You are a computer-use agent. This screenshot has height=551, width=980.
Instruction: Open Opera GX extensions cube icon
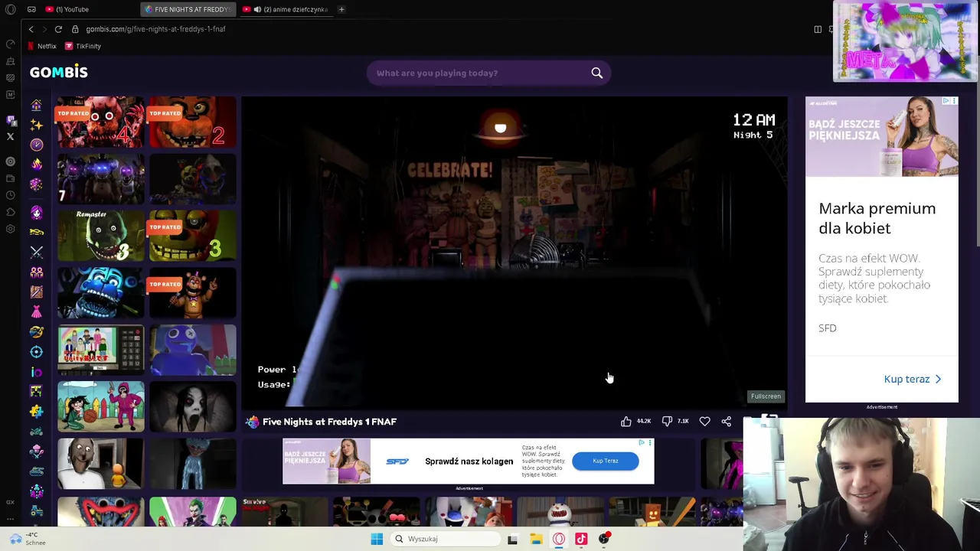point(10,212)
